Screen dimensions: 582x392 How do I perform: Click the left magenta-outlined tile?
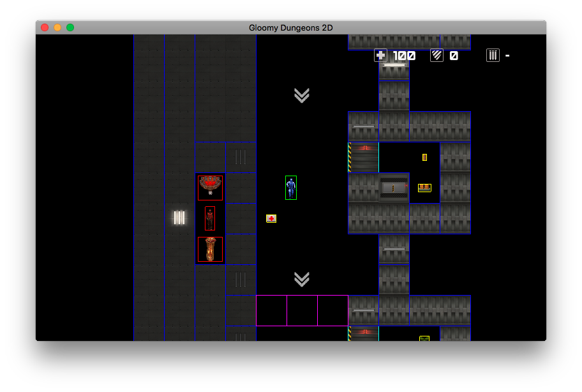pyautogui.click(x=272, y=311)
